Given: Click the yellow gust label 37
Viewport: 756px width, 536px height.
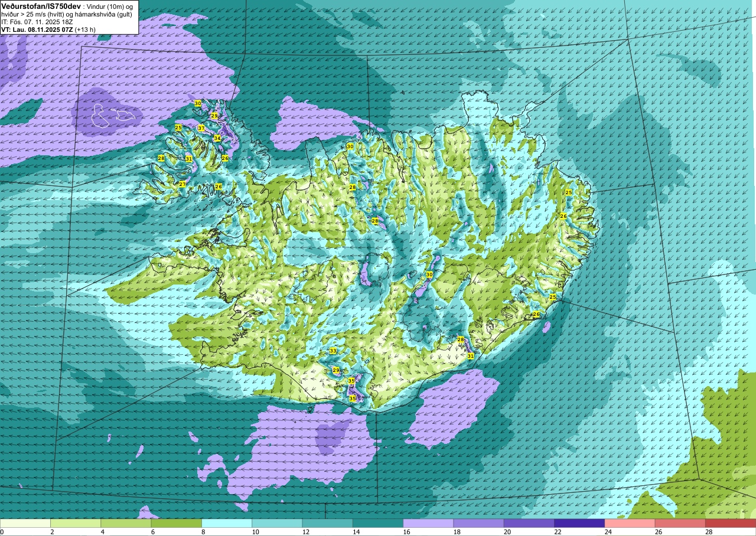Looking at the screenshot, I should point(201,128).
